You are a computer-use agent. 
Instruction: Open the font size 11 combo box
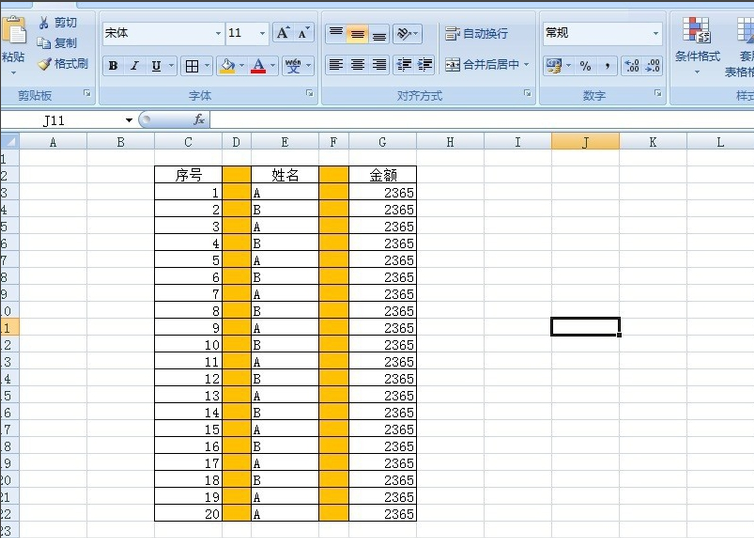click(247, 33)
